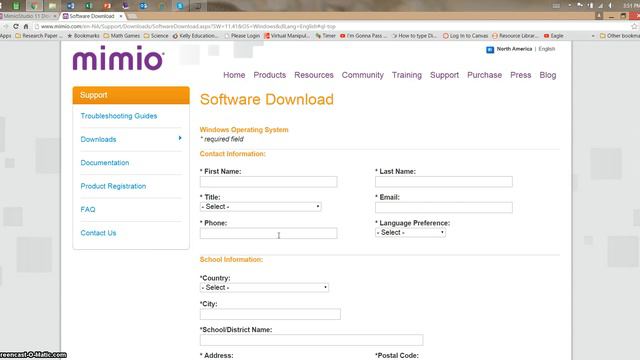Open the Word icon in the taskbar
Viewport: 640px width, 360px height.
coord(71,6)
